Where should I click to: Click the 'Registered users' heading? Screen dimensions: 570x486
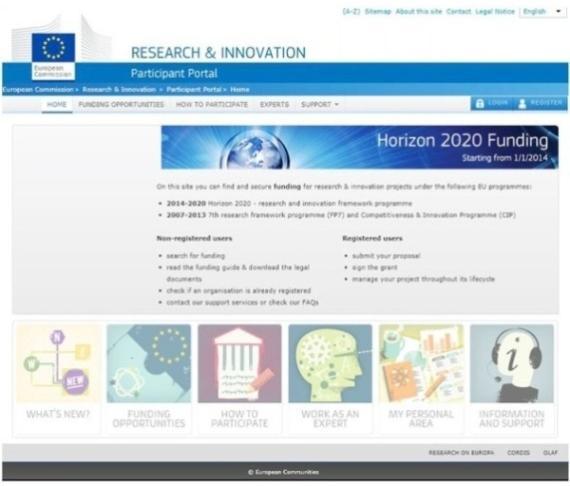[372, 238]
